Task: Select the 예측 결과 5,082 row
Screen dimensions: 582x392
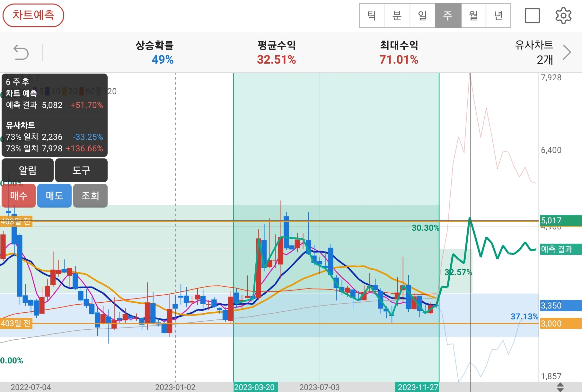Action: [x=54, y=105]
